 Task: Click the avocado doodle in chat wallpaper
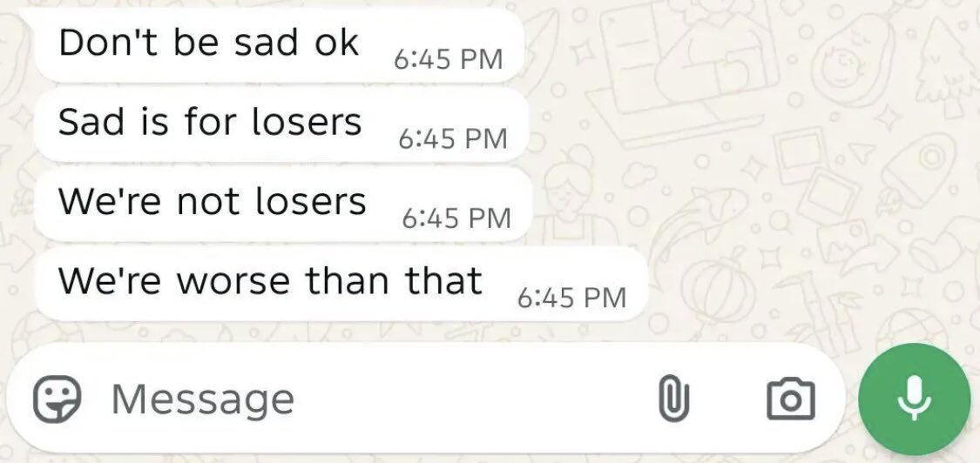pos(853,61)
